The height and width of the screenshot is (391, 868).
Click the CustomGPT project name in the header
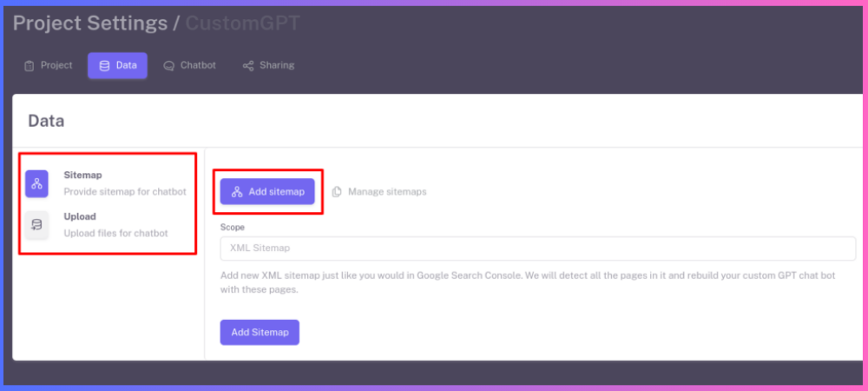pos(243,23)
